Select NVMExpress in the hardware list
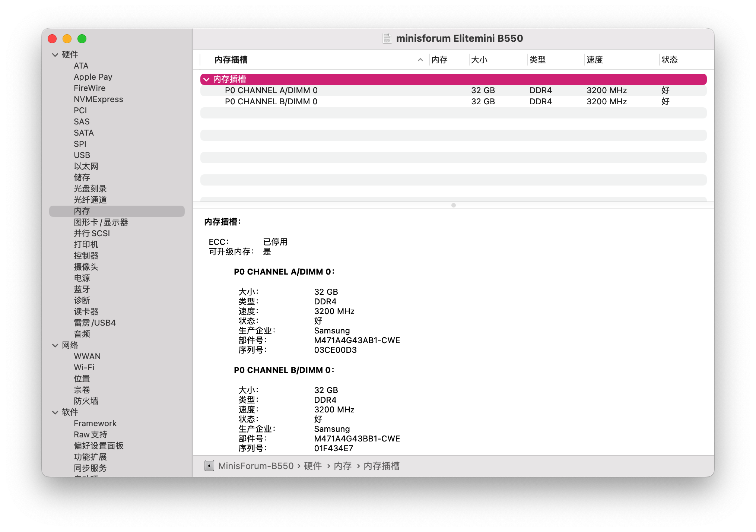This screenshot has height=532, width=756. (x=98, y=99)
